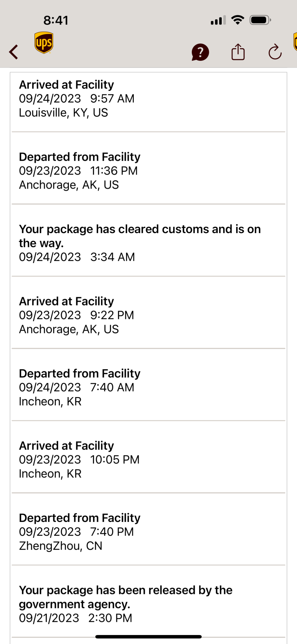
Task: Select Arrived at Facility Incheon entry
Action: pos(148,459)
